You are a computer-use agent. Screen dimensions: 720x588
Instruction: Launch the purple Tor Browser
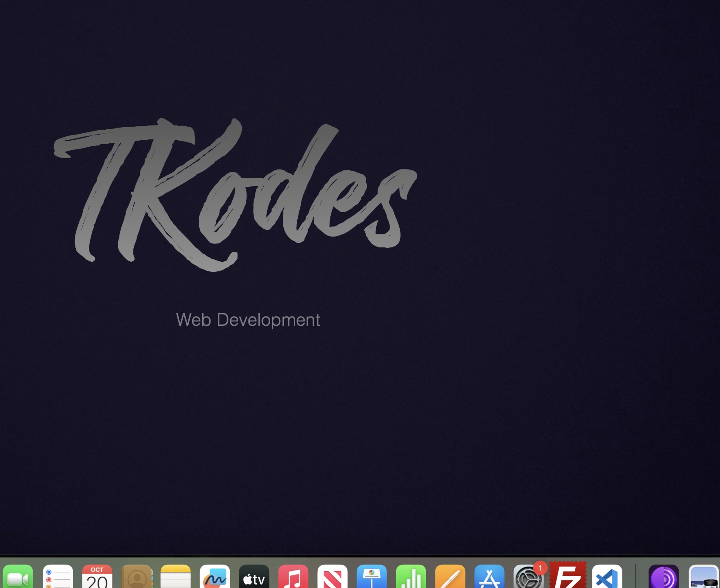coord(663,577)
